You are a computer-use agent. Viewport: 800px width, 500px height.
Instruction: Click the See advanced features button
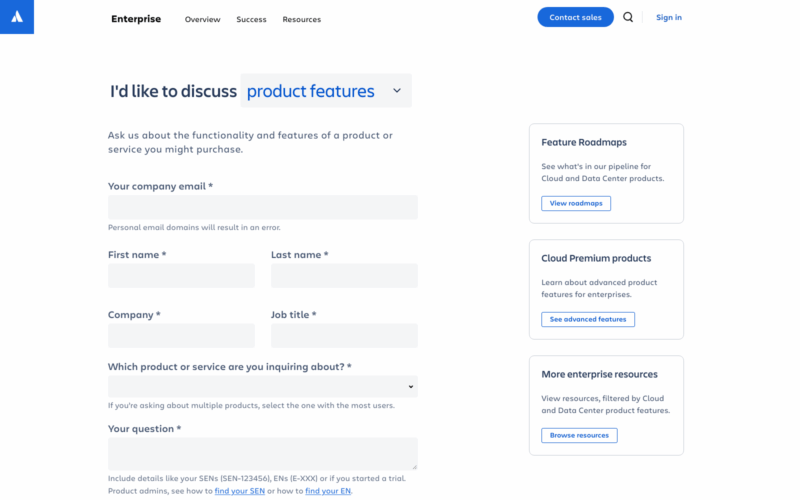click(x=588, y=319)
